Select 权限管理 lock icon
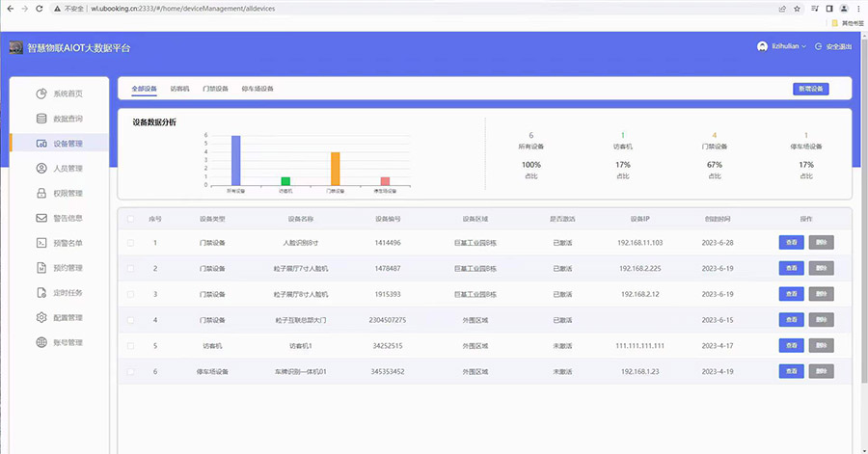Screen dimensions: 868x454 point(41,193)
